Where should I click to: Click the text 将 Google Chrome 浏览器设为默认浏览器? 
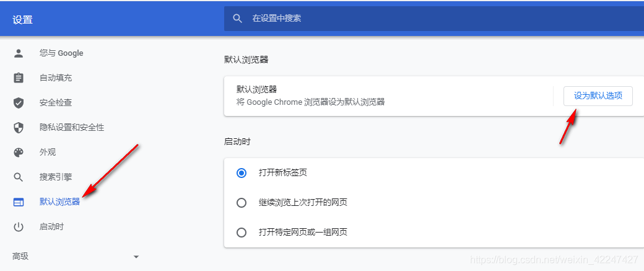(x=310, y=102)
